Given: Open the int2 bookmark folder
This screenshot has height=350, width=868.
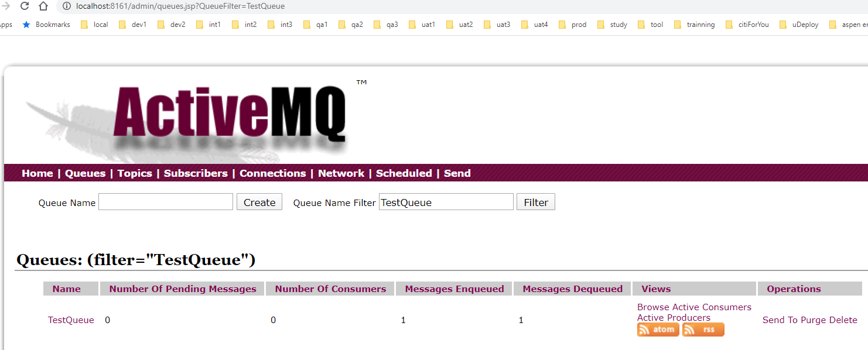Looking at the screenshot, I should (x=244, y=25).
